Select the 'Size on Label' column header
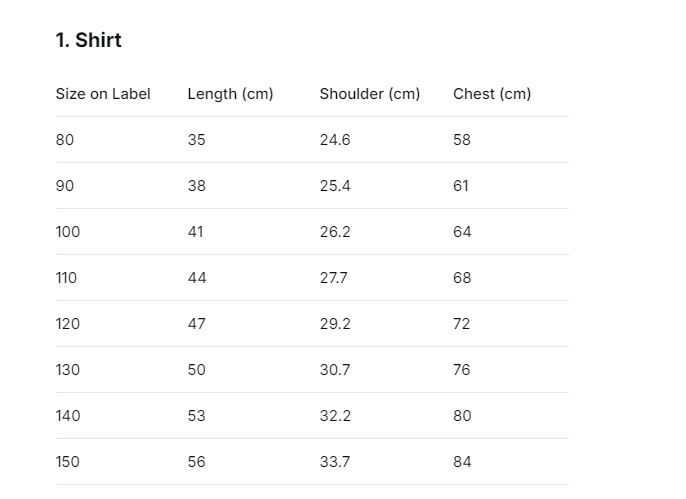Screen dimensions: 686x499 [103, 94]
